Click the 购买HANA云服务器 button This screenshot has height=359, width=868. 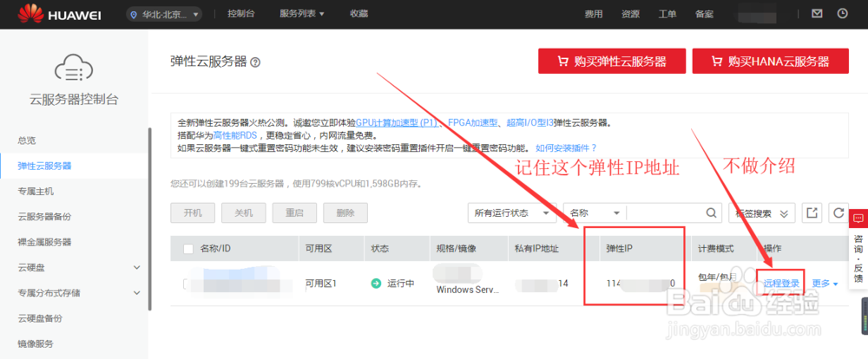point(771,61)
